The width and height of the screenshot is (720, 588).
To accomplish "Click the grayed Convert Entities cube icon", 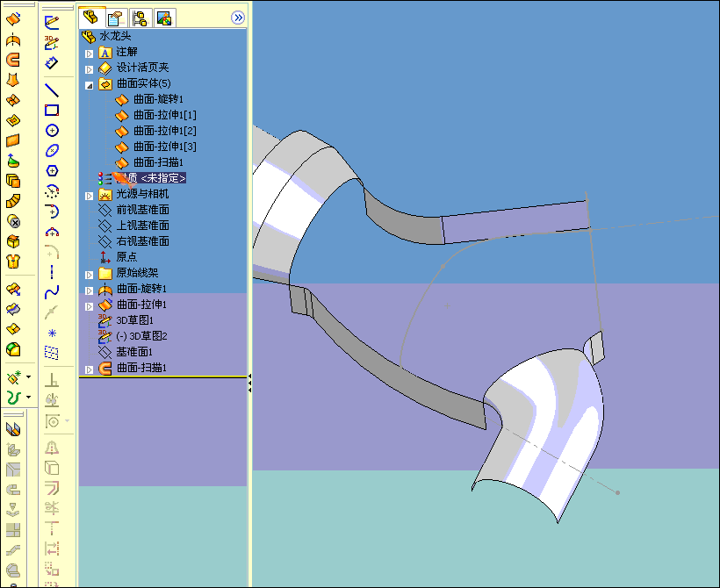I will click(52, 468).
